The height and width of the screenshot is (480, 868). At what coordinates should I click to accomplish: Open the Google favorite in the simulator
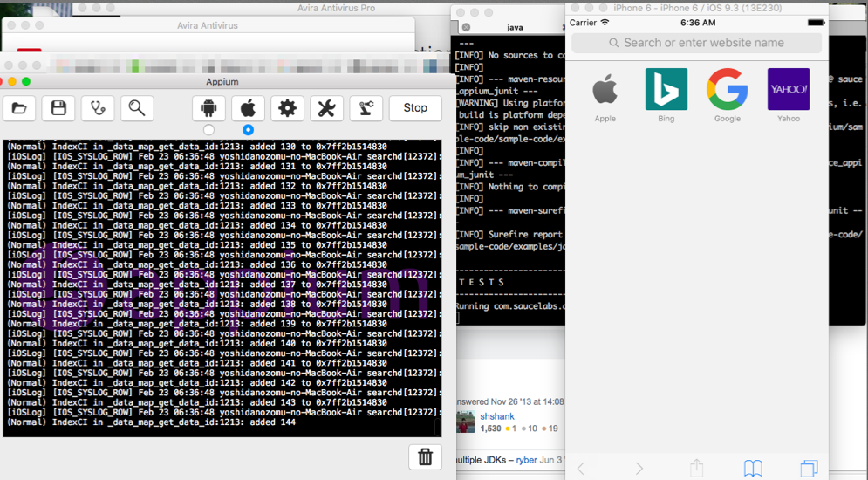coord(728,94)
